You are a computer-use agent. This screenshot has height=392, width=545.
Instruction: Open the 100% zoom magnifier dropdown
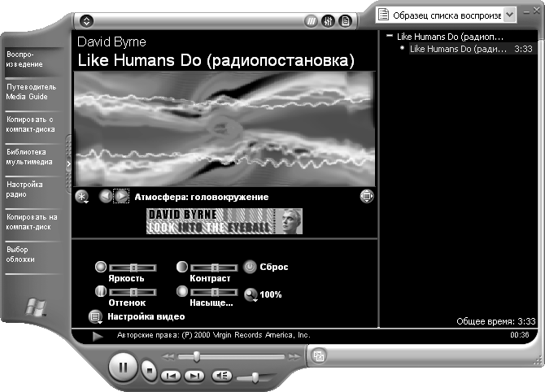coord(251,294)
